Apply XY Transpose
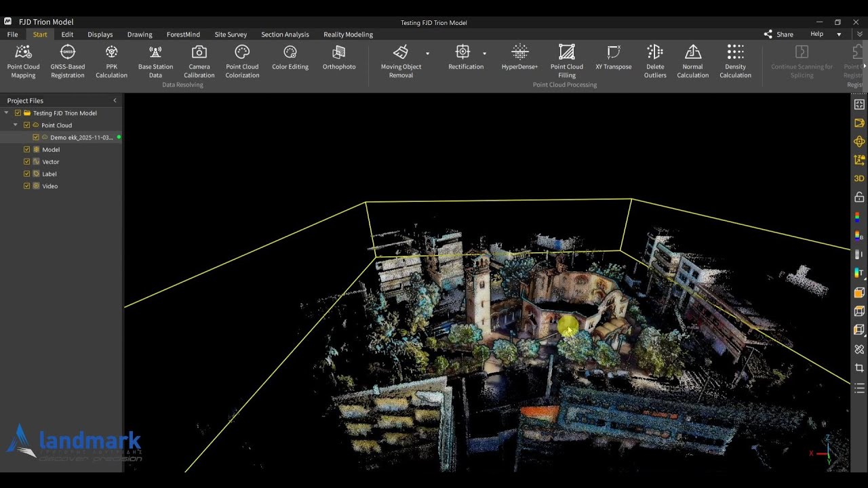The width and height of the screenshot is (868, 488). 614,58
